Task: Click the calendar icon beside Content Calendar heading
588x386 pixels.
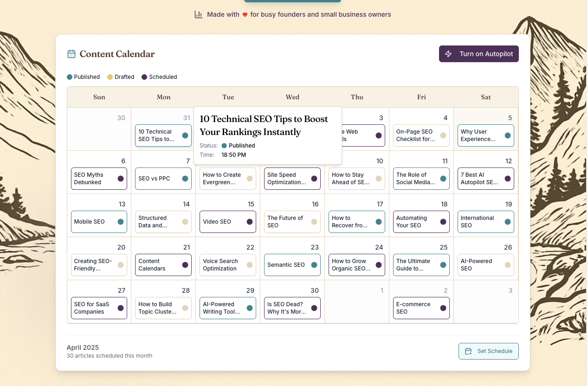Action: click(71, 54)
